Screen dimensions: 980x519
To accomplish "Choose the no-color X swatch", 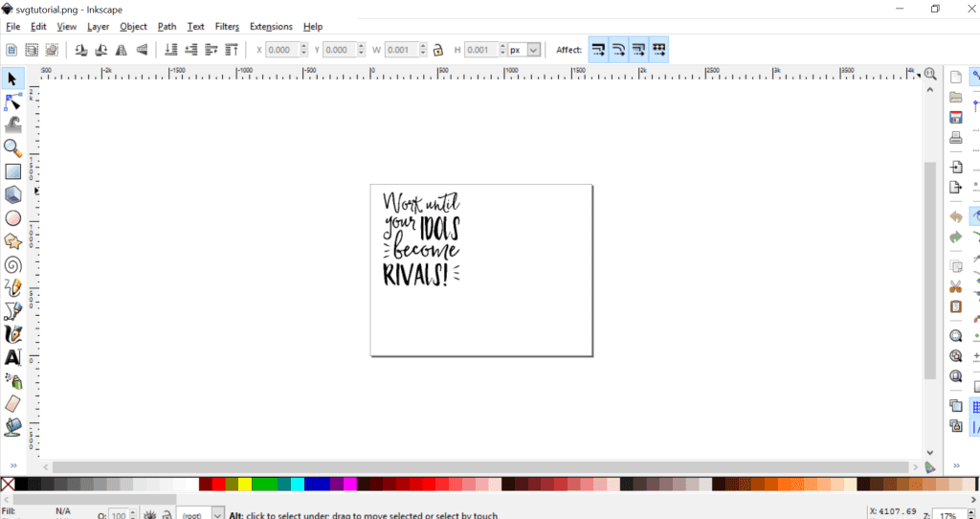I will click(8, 484).
